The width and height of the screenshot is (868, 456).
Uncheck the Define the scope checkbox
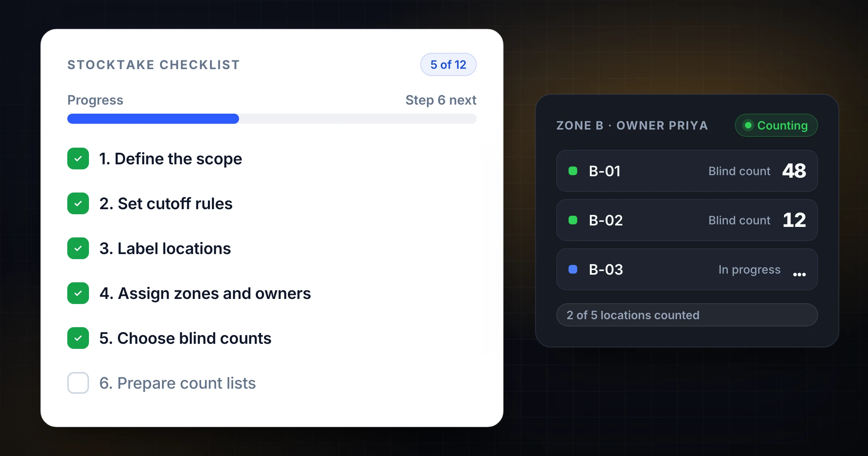pyautogui.click(x=78, y=159)
